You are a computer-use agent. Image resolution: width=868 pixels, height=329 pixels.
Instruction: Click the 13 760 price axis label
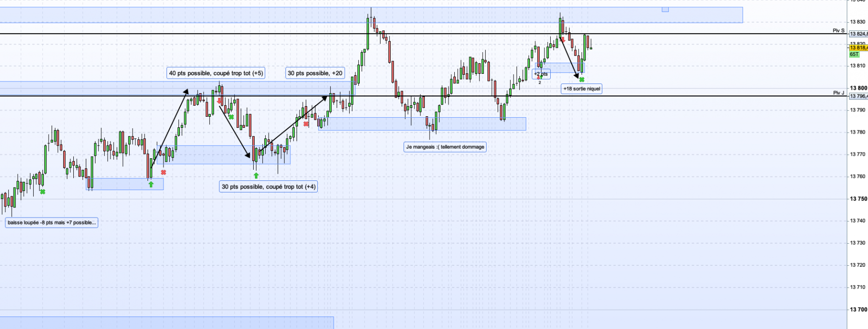click(x=857, y=177)
